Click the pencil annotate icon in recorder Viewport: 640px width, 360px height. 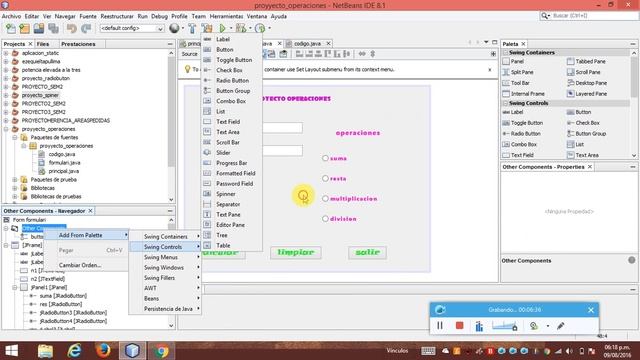tap(561, 326)
